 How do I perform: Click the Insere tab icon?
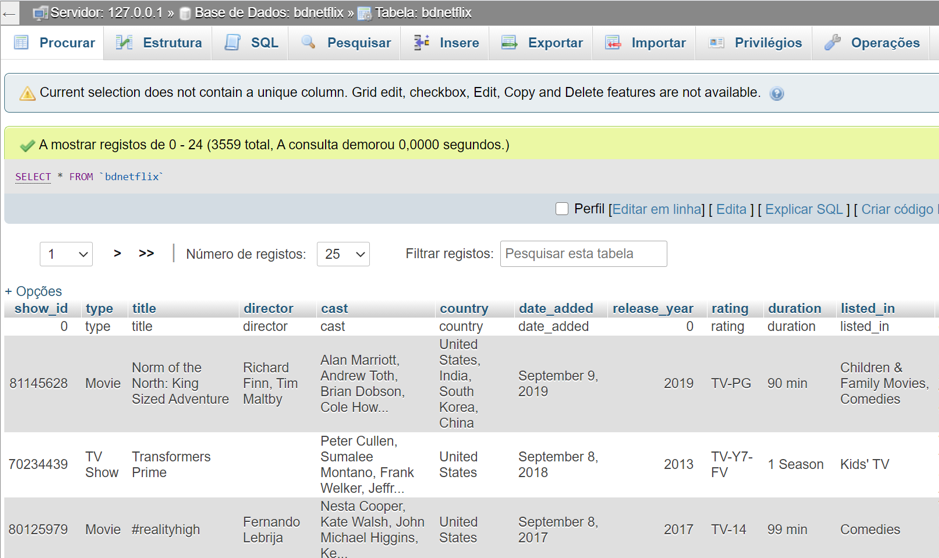point(422,43)
